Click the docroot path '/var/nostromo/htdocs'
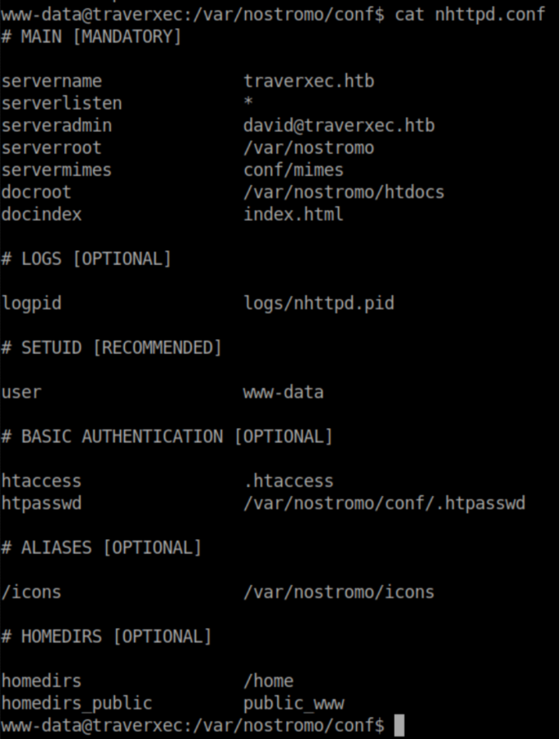The width and height of the screenshot is (560, 739). point(344,193)
